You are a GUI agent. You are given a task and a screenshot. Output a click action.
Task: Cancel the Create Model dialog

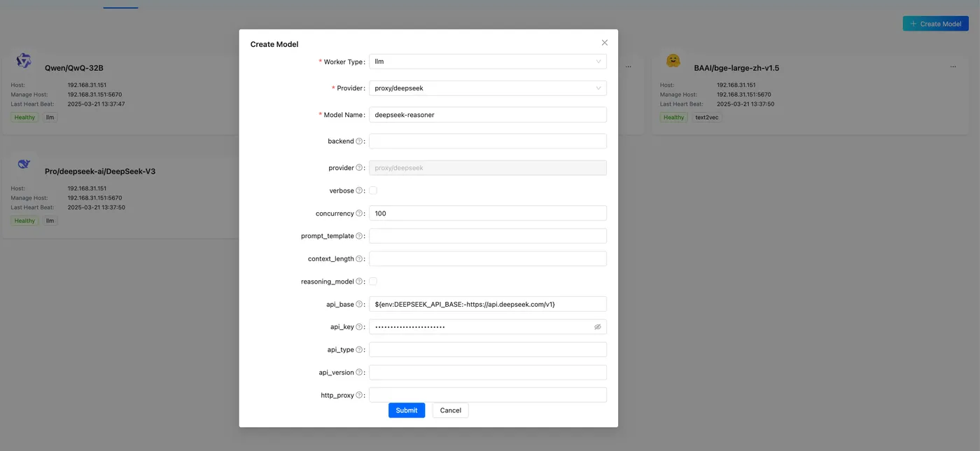450,410
